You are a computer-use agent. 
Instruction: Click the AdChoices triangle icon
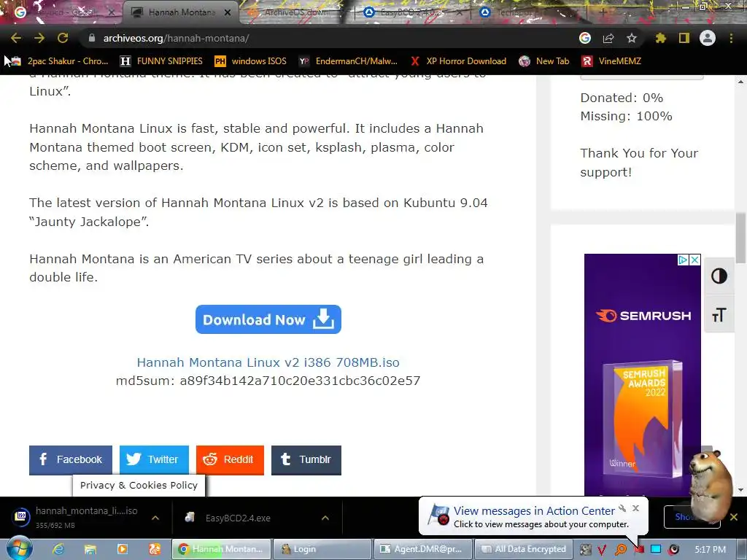click(x=683, y=260)
